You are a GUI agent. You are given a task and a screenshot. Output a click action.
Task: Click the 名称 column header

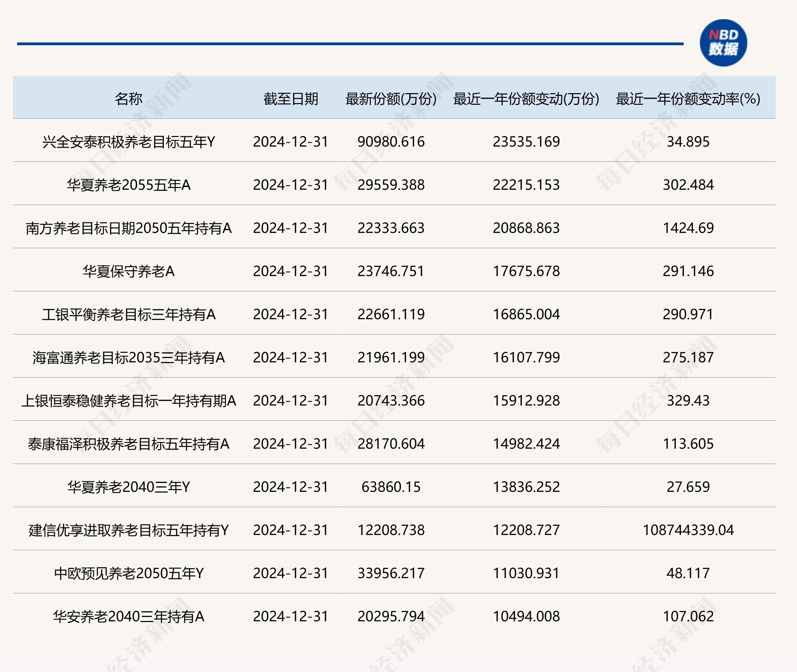pyautogui.click(x=128, y=99)
